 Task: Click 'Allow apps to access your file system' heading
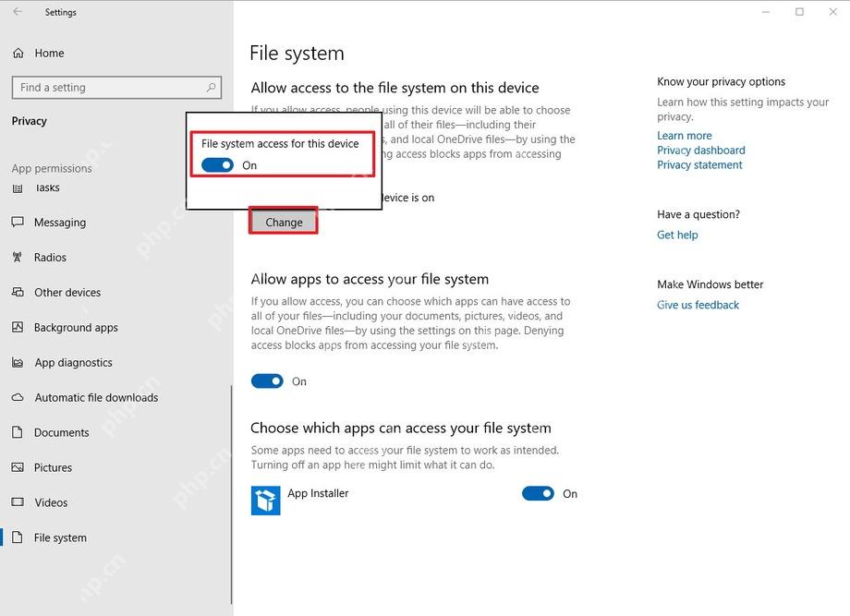pyautogui.click(x=370, y=279)
